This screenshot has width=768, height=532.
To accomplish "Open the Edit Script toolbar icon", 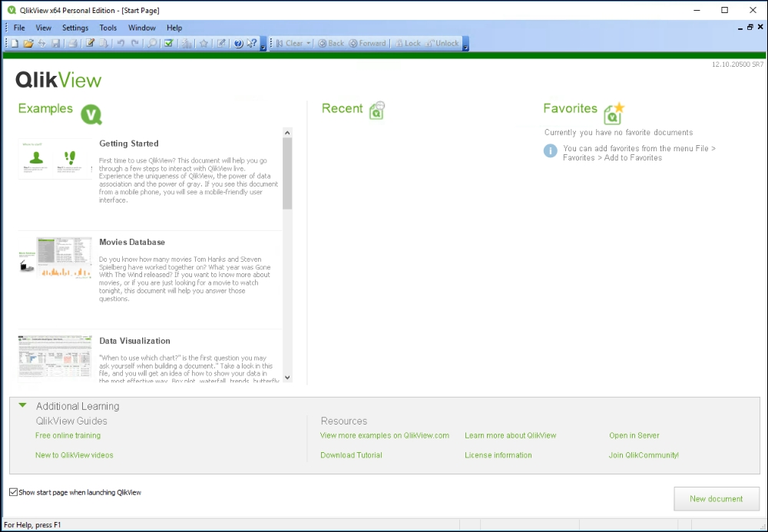I will pos(90,44).
